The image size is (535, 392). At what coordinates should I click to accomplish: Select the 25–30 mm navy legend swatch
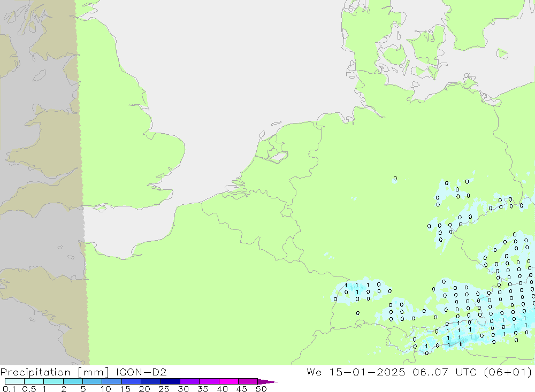(x=170, y=381)
